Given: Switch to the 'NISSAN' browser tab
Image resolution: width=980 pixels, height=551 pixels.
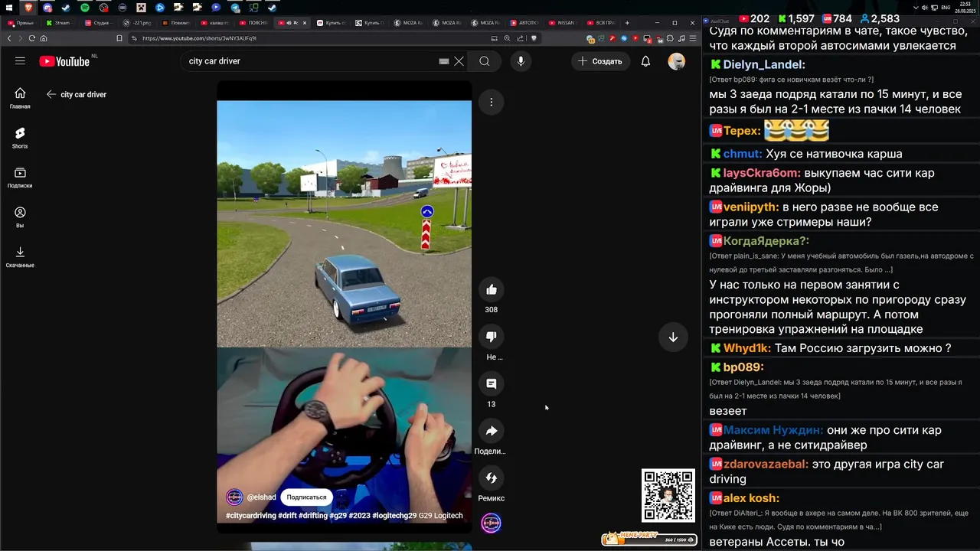Looking at the screenshot, I should coord(565,23).
